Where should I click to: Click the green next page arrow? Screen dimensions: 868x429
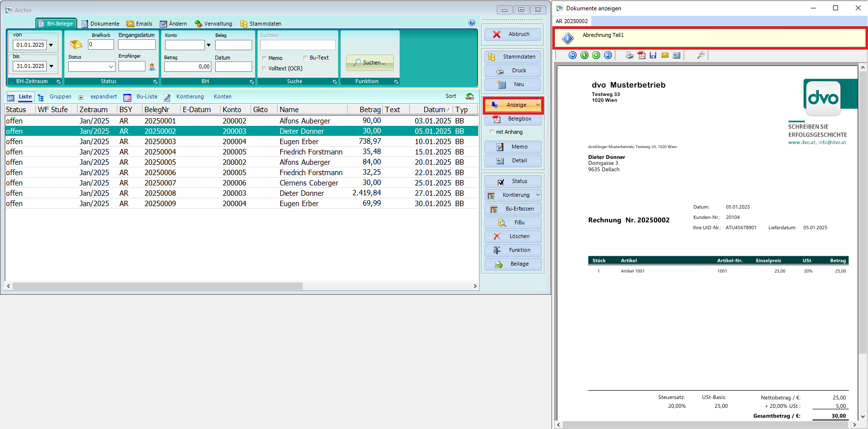pos(596,55)
